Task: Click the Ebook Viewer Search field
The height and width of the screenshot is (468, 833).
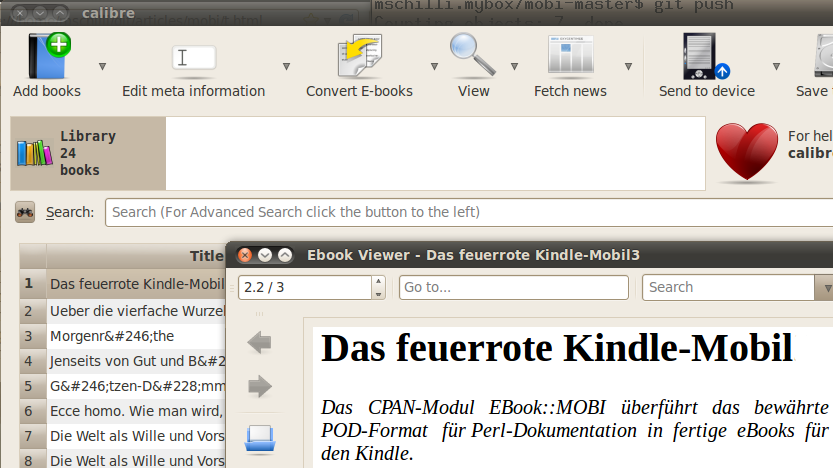Action: [728, 287]
